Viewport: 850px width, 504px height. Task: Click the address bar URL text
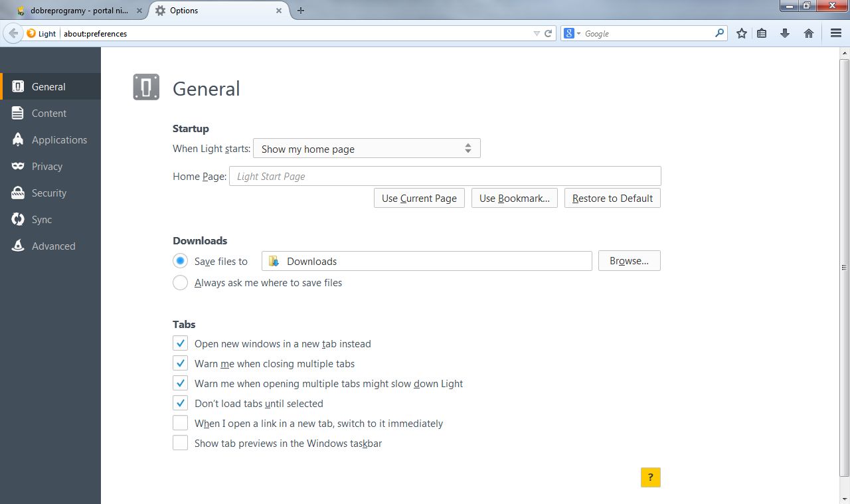(95, 34)
